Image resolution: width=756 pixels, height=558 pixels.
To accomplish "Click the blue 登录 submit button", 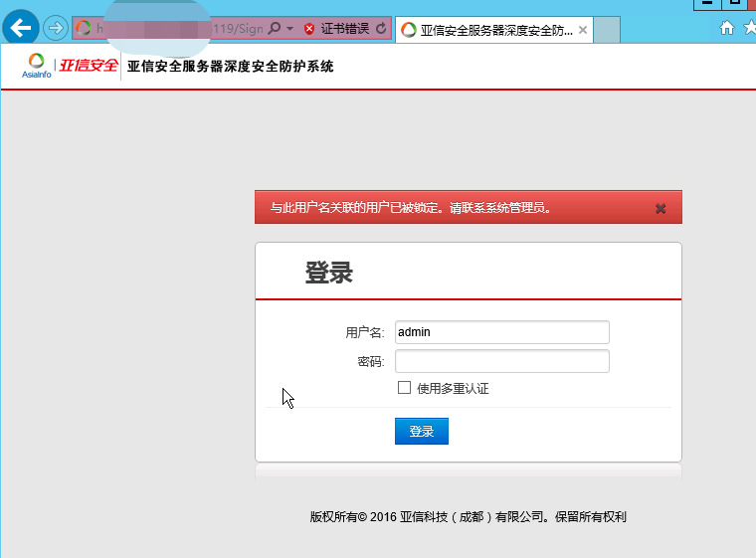I will 422,431.
